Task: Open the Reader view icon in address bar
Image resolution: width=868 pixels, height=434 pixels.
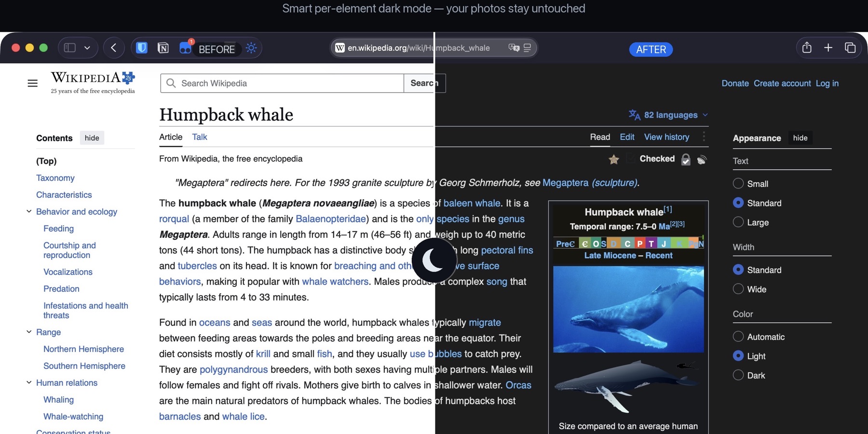Action: 528,48
